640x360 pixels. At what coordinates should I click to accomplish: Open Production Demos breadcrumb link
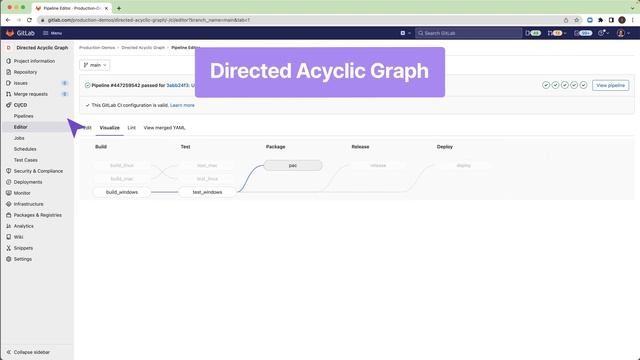97,48
